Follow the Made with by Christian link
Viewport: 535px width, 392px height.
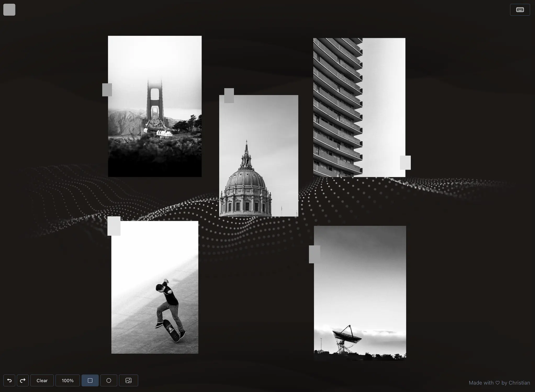click(x=499, y=383)
